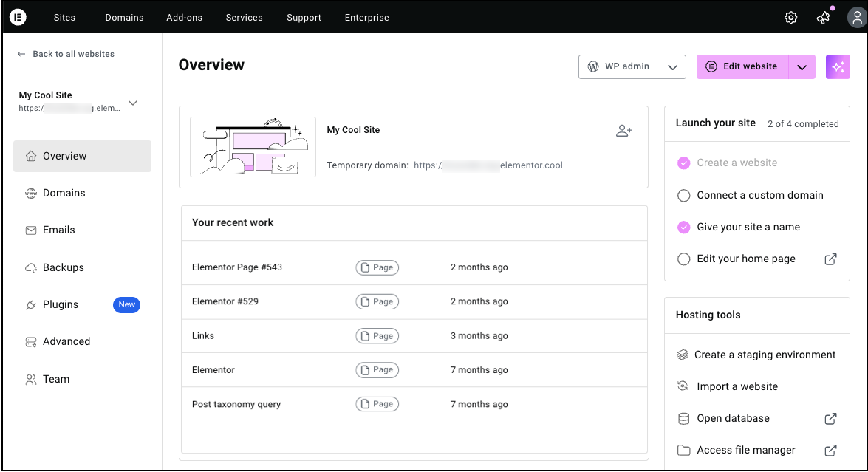Open the settings gear icon
The width and height of the screenshot is (868, 472).
click(x=790, y=18)
